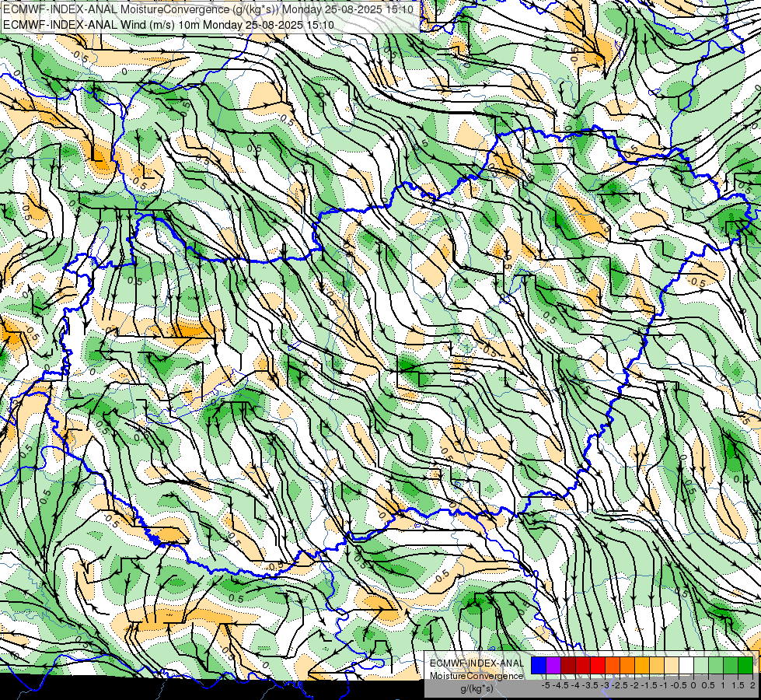This screenshot has height=700, width=761.
Task: Click the '2' tick label ending the colorbar
Action: point(752,685)
